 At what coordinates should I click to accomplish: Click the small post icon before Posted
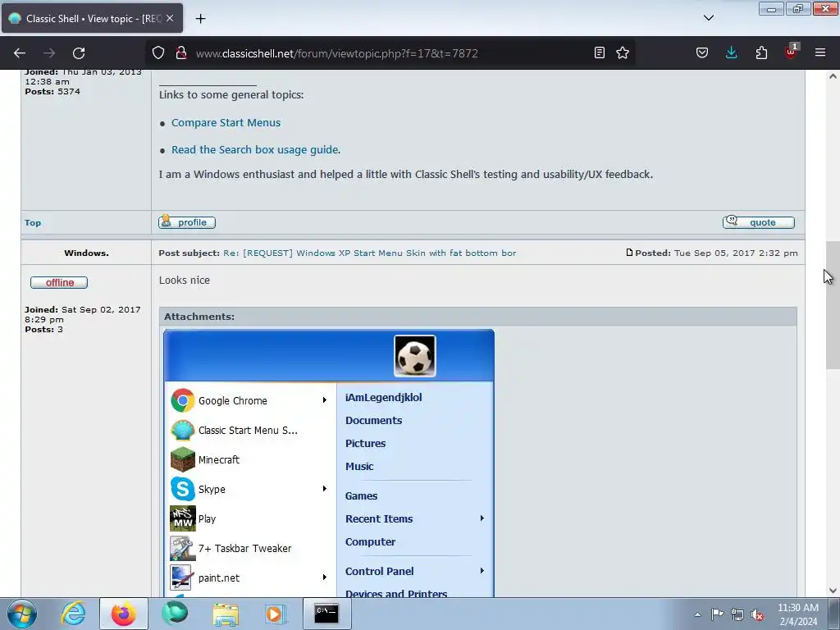(629, 253)
